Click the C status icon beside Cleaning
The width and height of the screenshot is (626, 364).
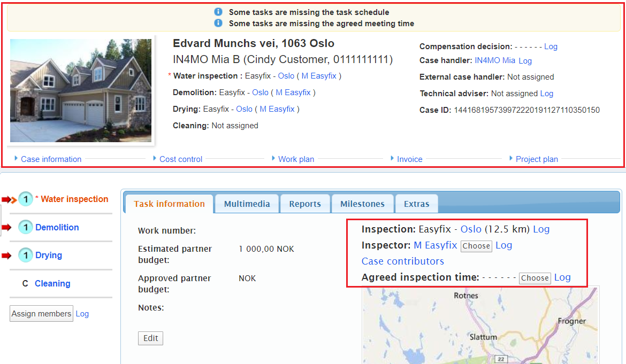pos(25,284)
